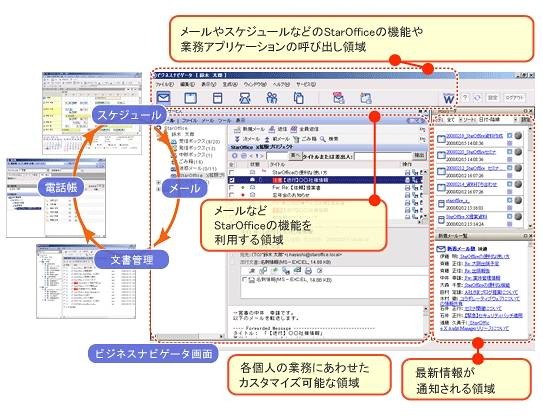The height and width of the screenshot is (417, 543).
Task: Click printer icon in attachment toolbar
Action: (309, 270)
